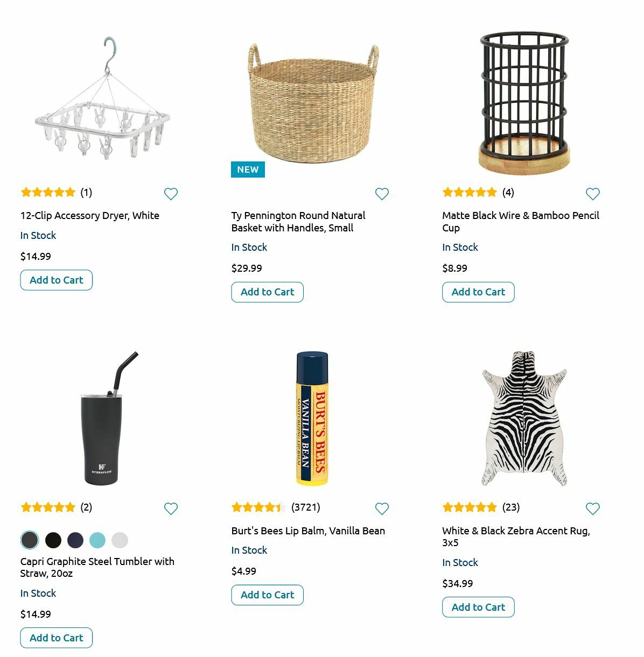Choose the black tumbler color swatch

click(x=53, y=540)
